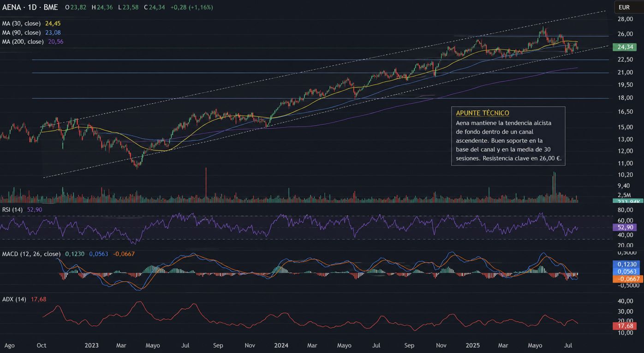Click the MA 90 value 23,08
644x353 pixels.
53,33
